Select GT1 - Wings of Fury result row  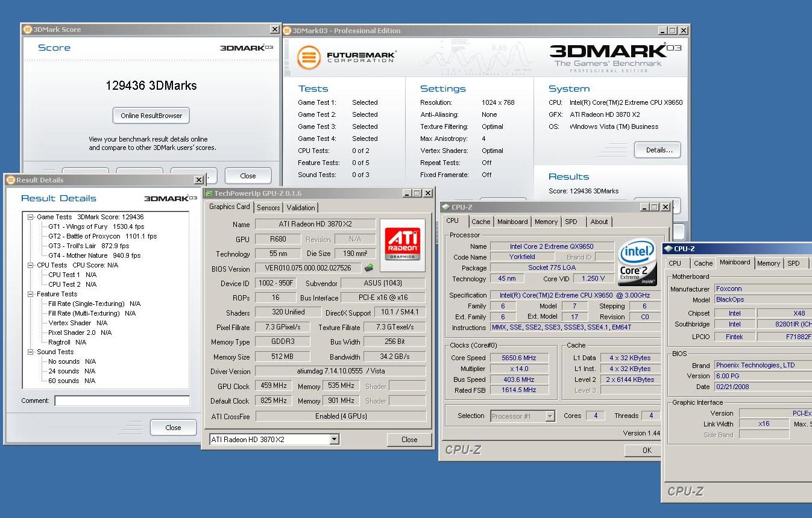tap(96, 226)
